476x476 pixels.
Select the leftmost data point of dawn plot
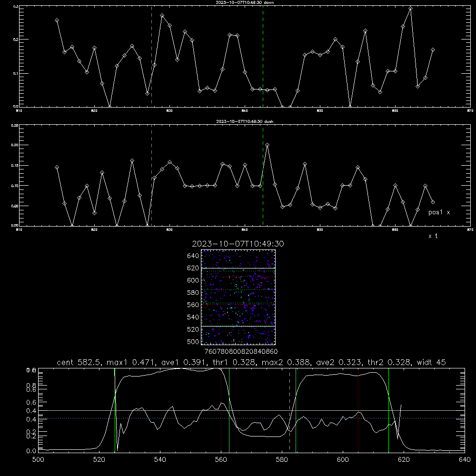[57, 20]
